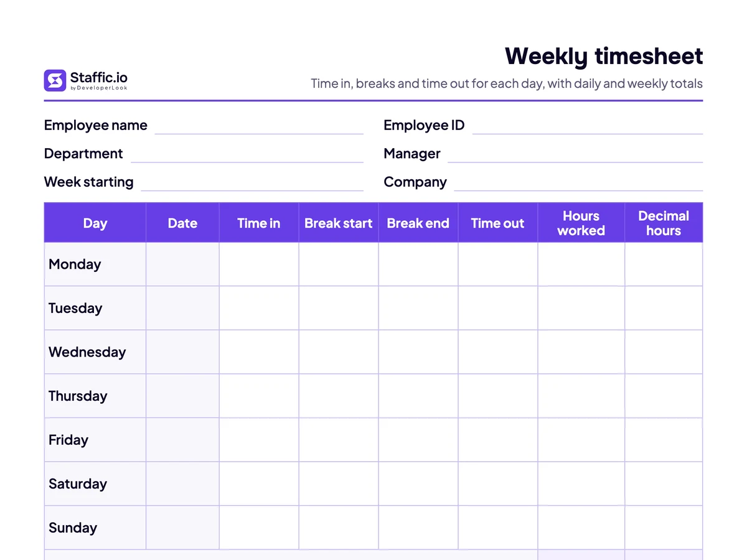Click the Employee name label

pyautogui.click(x=96, y=125)
